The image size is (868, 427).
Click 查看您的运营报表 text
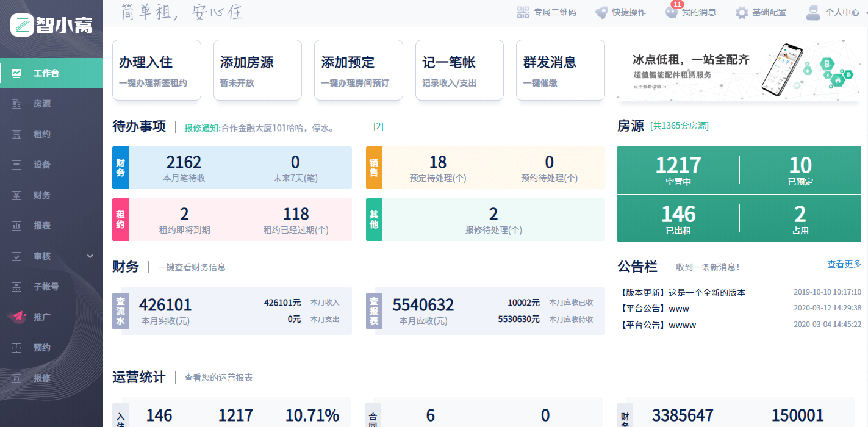coord(218,378)
